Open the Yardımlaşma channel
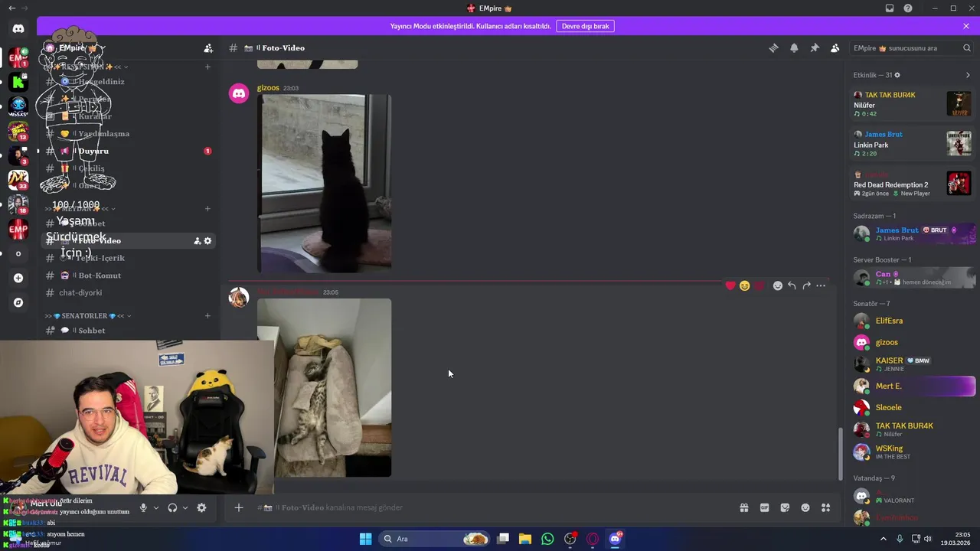Screen dimensions: 980x551 click(x=127, y=134)
